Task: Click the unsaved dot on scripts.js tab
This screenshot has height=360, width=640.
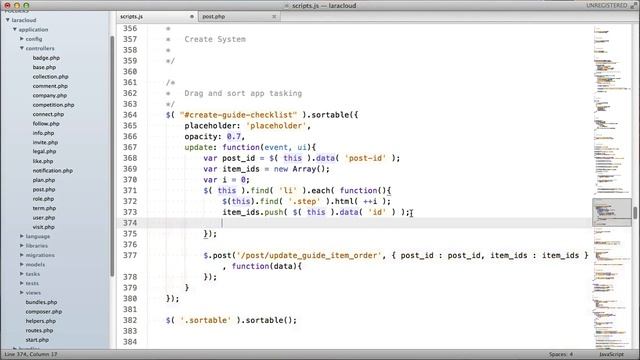Action: click(x=191, y=17)
